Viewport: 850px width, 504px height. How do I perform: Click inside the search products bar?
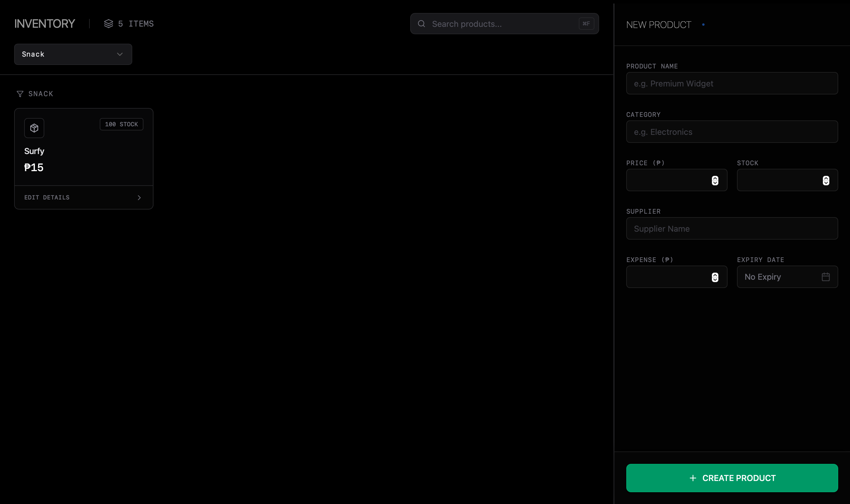point(492,23)
